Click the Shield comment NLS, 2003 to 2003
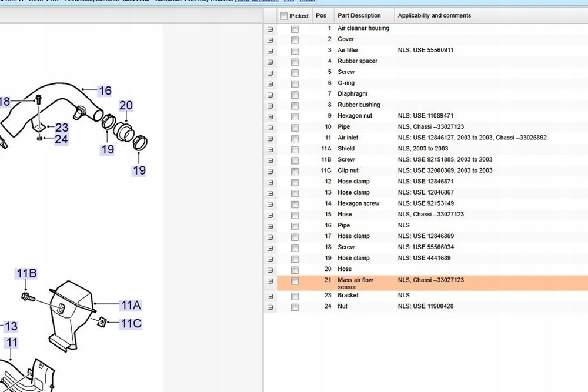This screenshot has height=392, width=588. 423,149
